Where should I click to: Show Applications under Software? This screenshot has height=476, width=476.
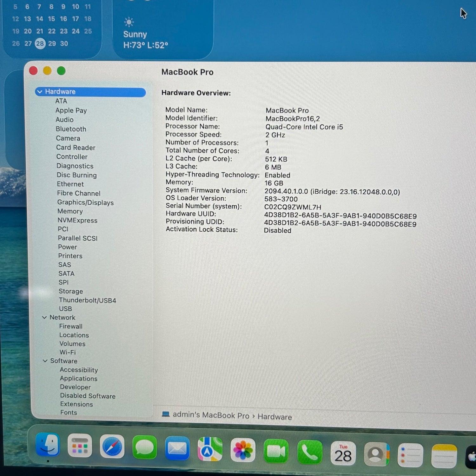pyautogui.click(x=79, y=378)
